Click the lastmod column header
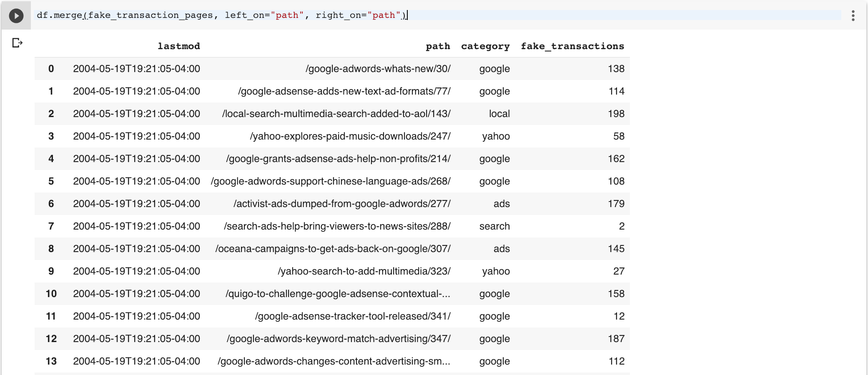This screenshot has height=375, width=868. (178, 46)
